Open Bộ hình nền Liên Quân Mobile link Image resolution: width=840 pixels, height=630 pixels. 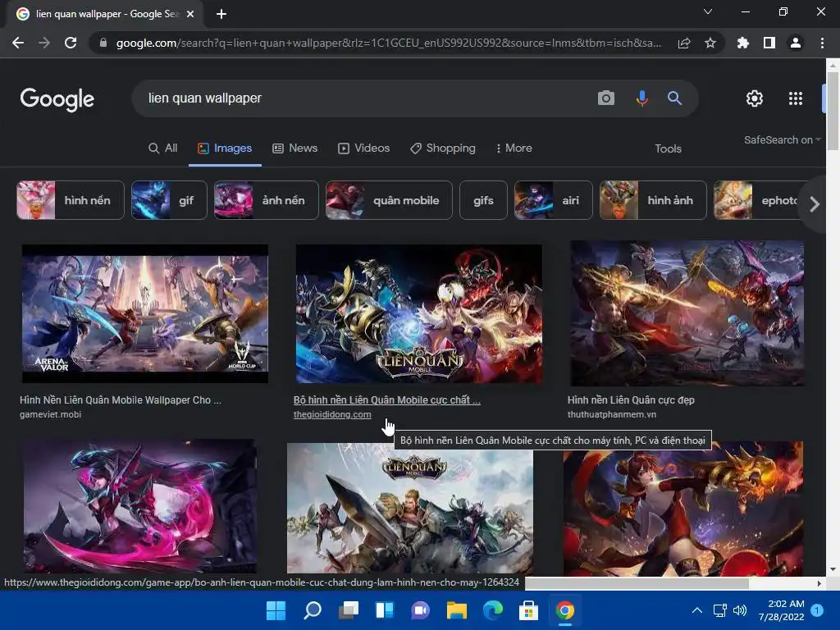coord(387,399)
